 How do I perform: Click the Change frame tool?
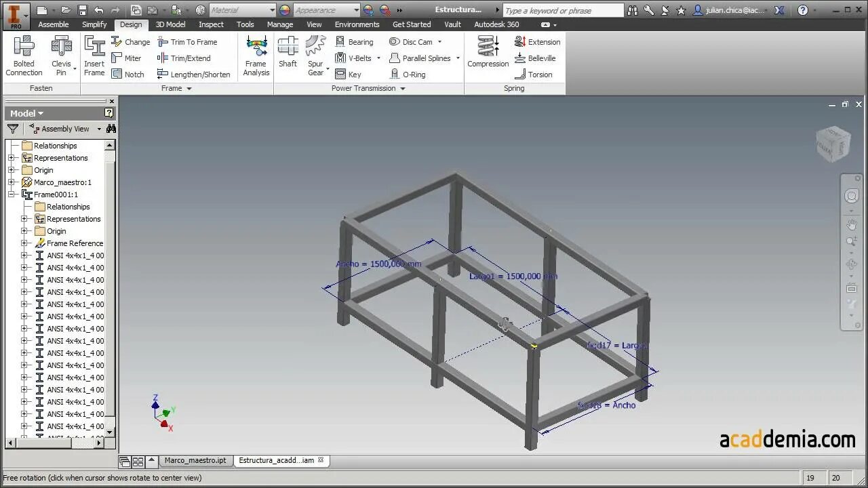point(130,42)
